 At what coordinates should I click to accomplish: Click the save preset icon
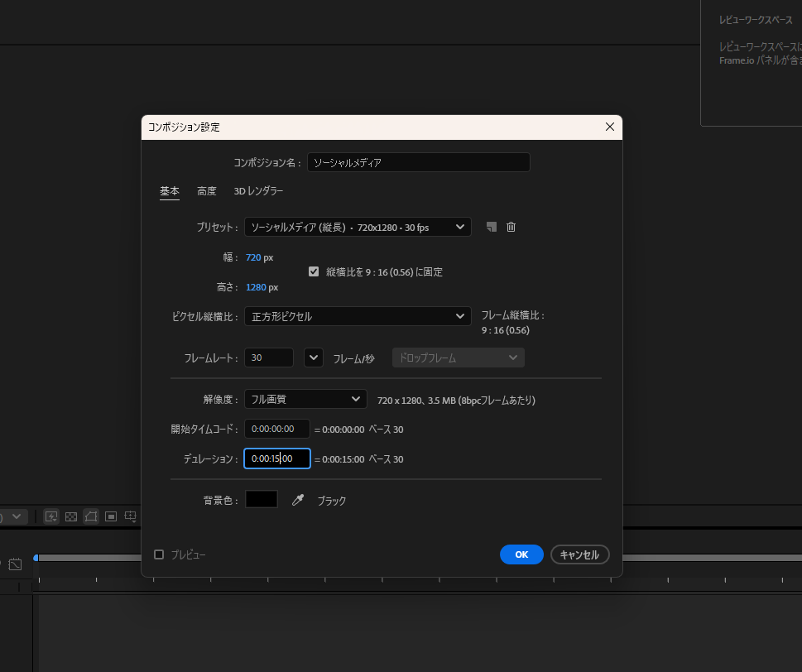pos(492,227)
